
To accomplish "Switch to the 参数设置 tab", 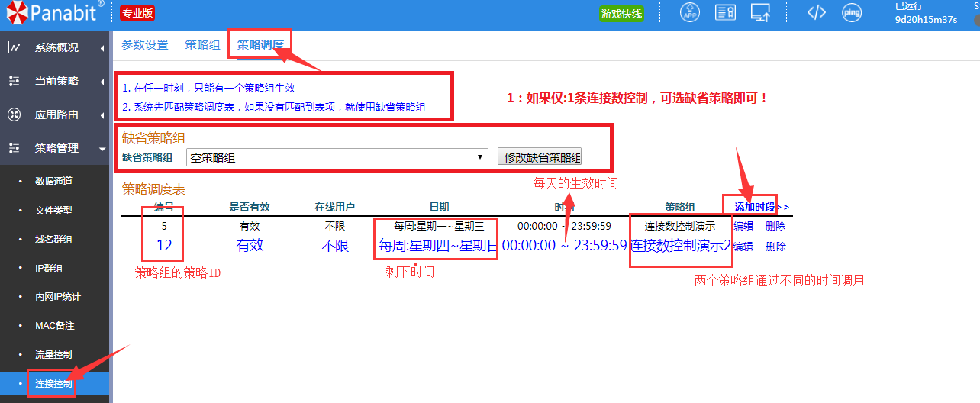I will pyautogui.click(x=145, y=45).
